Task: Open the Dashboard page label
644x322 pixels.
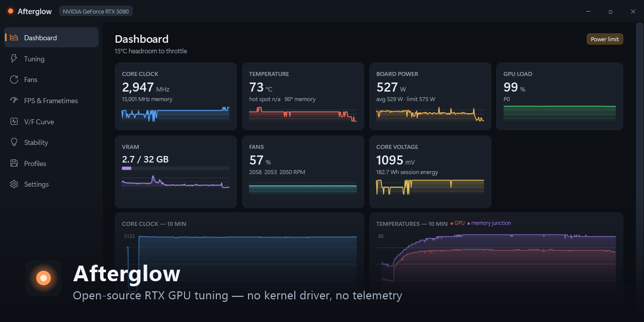Action: [x=40, y=38]
